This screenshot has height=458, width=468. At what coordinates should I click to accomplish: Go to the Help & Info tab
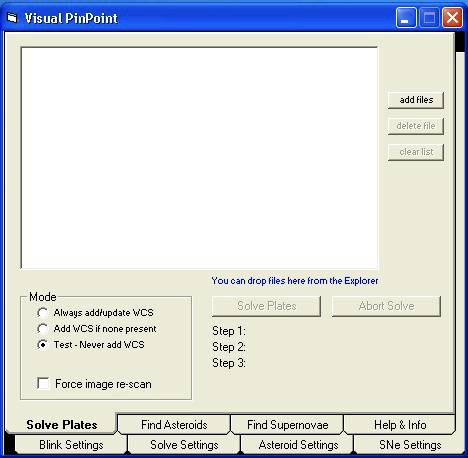click(x=400, y=425)
